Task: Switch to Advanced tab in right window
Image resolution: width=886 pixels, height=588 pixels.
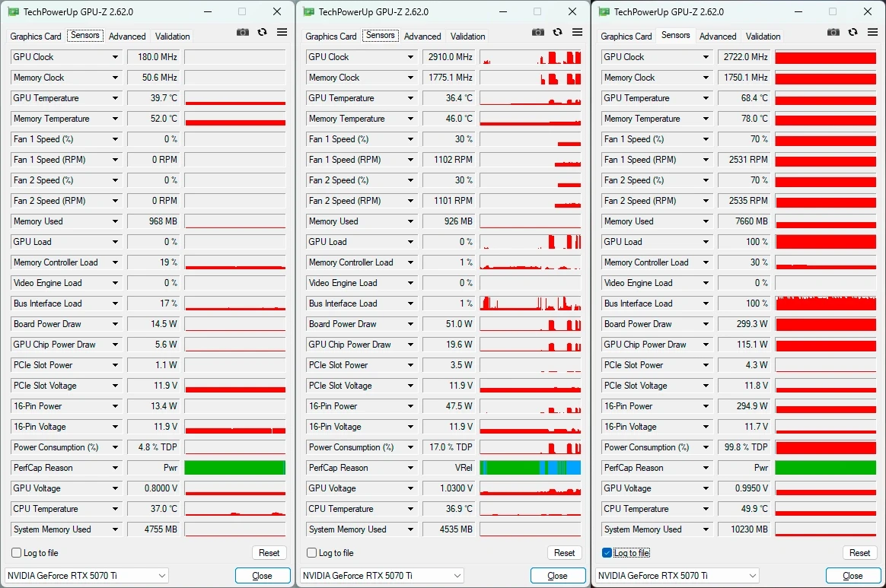Action: (718, 37)
